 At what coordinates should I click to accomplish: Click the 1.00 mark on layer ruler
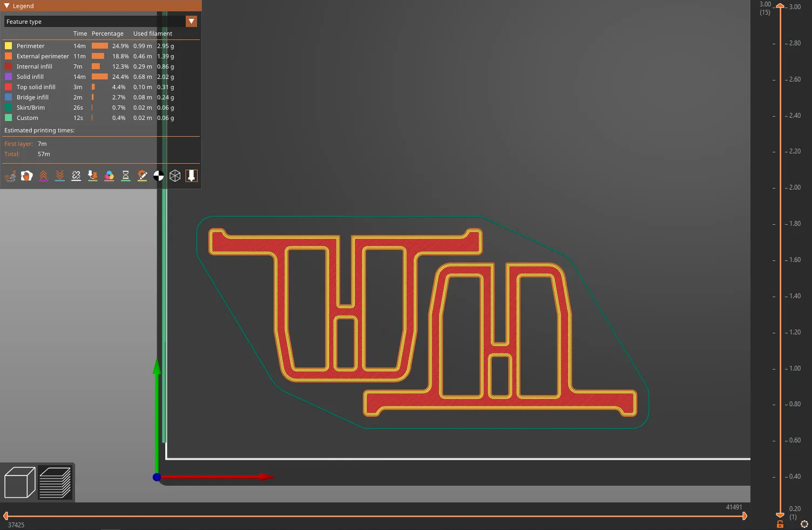pos(795,368)
